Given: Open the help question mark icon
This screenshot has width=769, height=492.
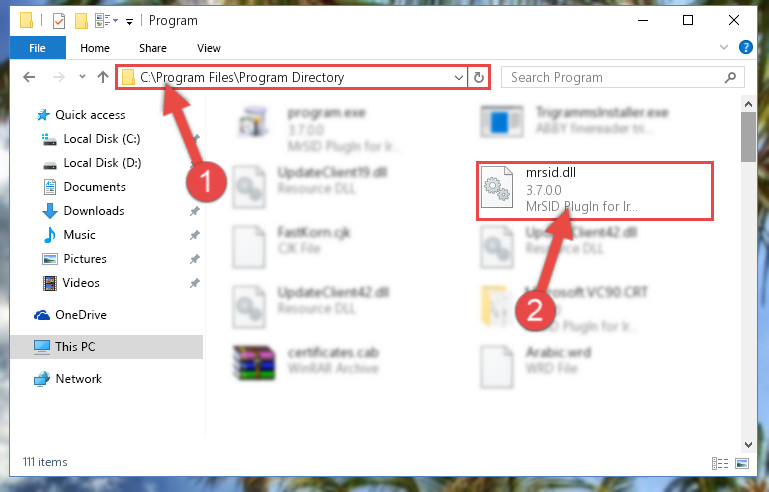Looking at the screenshot, I should point(745,48).
